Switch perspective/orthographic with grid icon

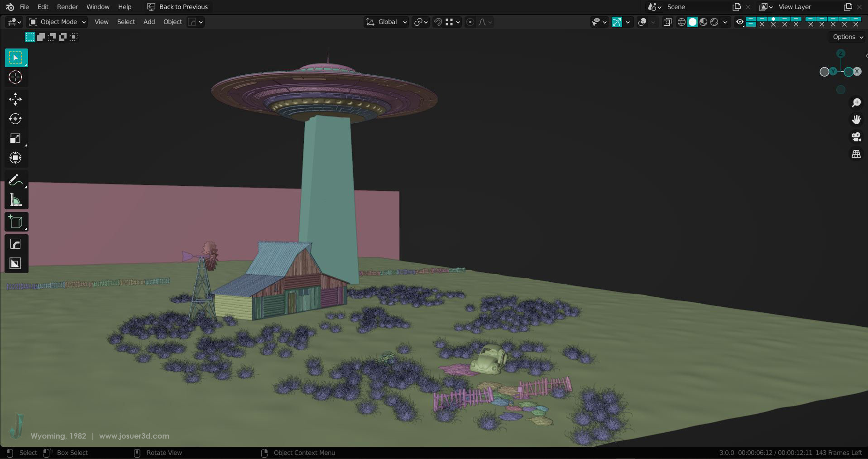pos(856,154)
